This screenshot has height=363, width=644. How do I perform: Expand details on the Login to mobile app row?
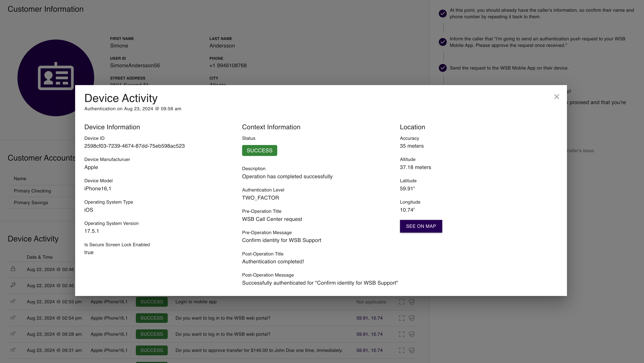pyautogui.click(x=402, y=302)
